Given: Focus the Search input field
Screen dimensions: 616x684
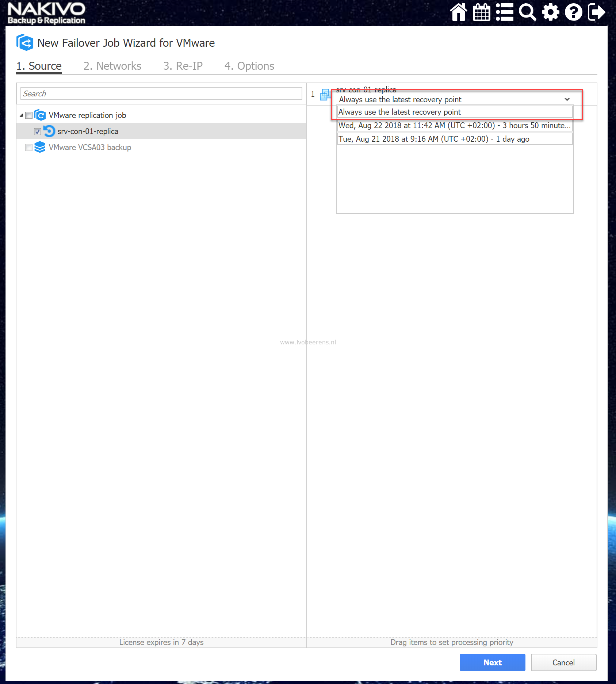Looking at the screenshot, I should (x=161, y=93).
